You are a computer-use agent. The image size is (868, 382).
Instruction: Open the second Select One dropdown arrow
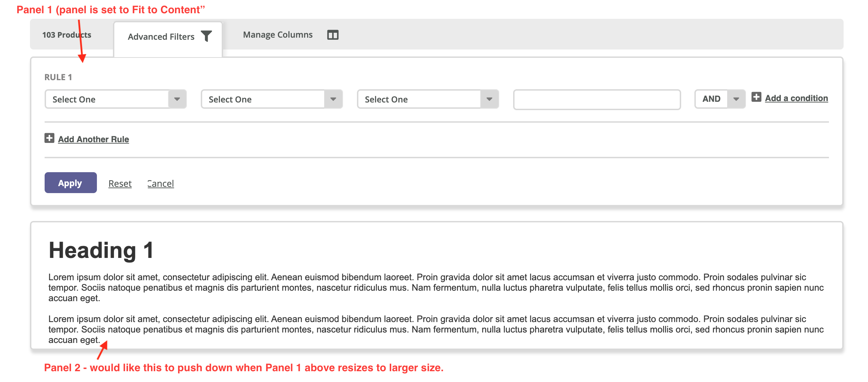click(333, 99)
